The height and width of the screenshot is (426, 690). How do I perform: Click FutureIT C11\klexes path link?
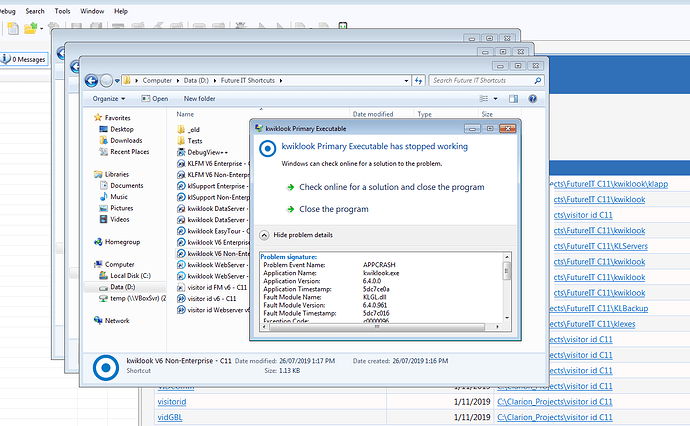(592, 324)
